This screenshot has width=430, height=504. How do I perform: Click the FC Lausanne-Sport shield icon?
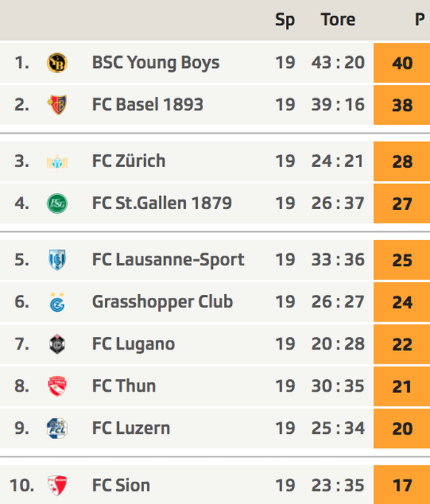pyautogui.click(x=57, y=259)
